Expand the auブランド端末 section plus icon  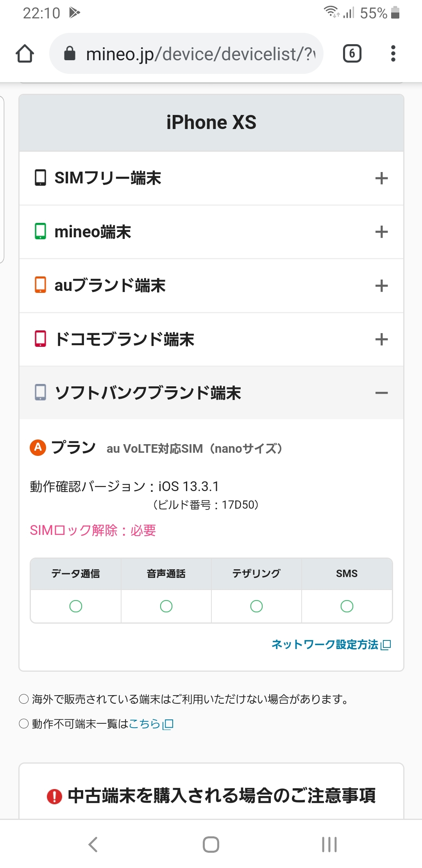(x=381, y=286)
